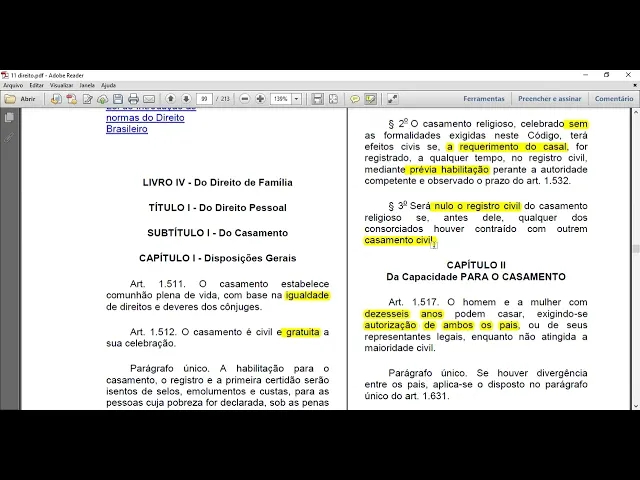This screenshot has width=640, height=480.
Task: Add a sticky note comment
Action: (x=355, y=99)
